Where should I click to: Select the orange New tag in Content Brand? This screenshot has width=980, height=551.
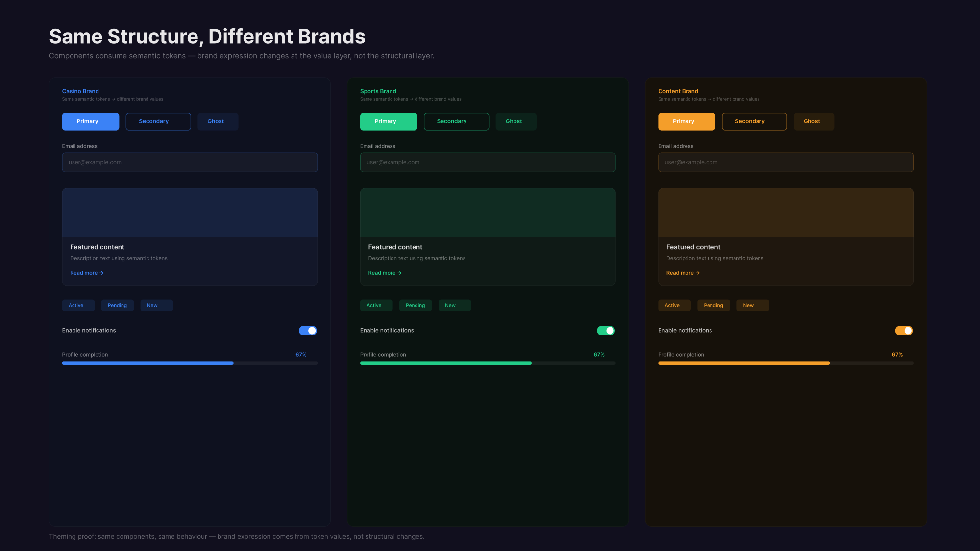point(753,305)
